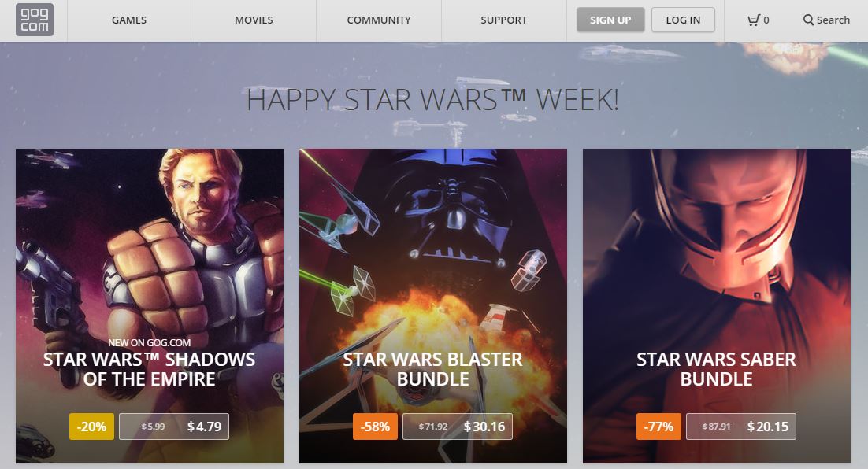Click the LOG IN button
The height and width of the screenshot is (469, 868).
pyautogui.click(x=683, y=20)
